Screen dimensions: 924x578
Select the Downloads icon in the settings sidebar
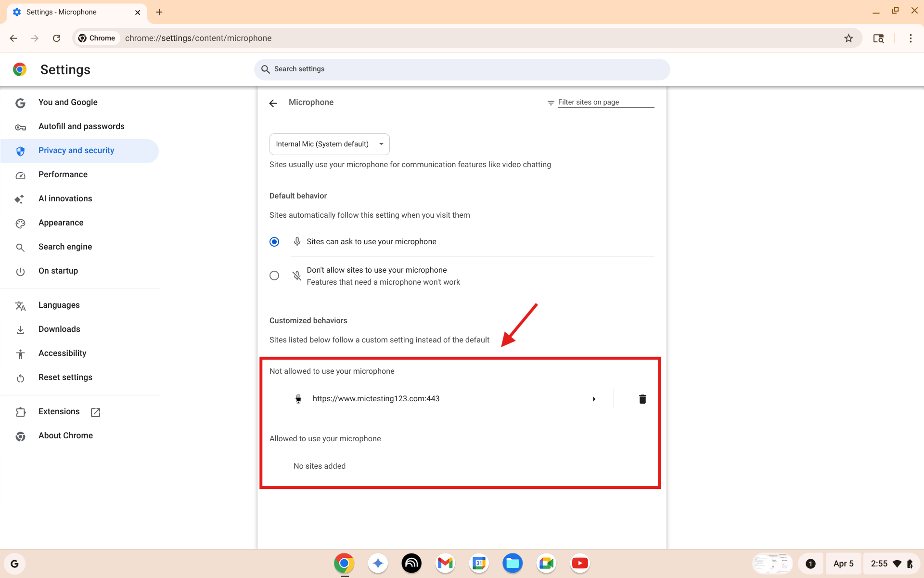[x=21, y=329]
